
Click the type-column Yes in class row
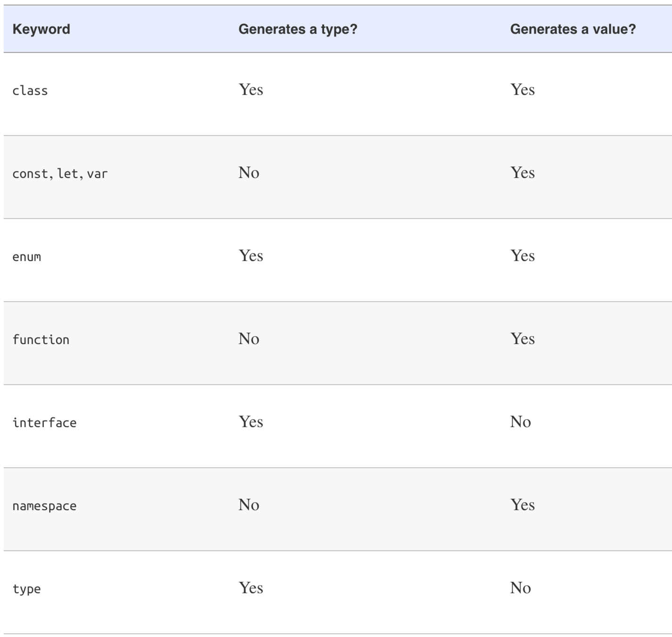click(251, 90)
